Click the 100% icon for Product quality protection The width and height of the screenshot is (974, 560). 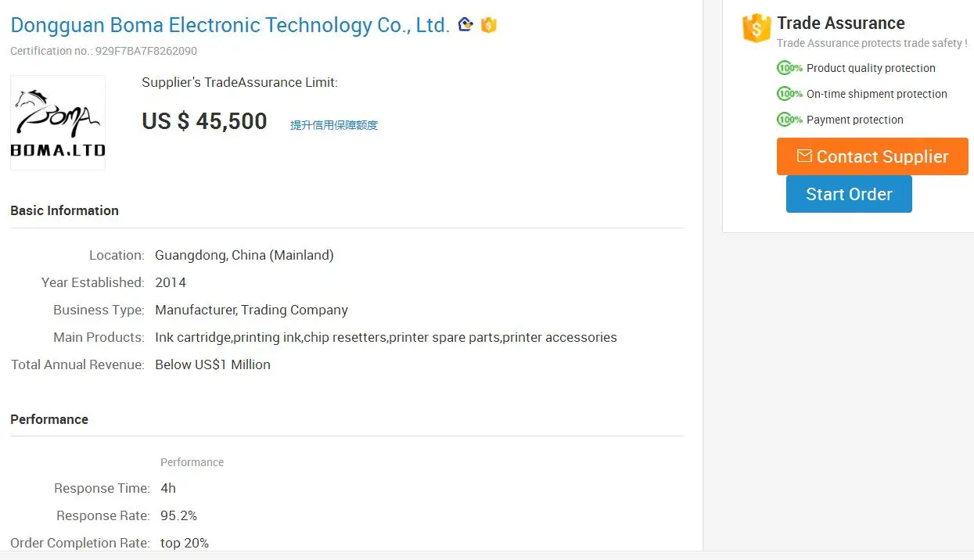789,68
